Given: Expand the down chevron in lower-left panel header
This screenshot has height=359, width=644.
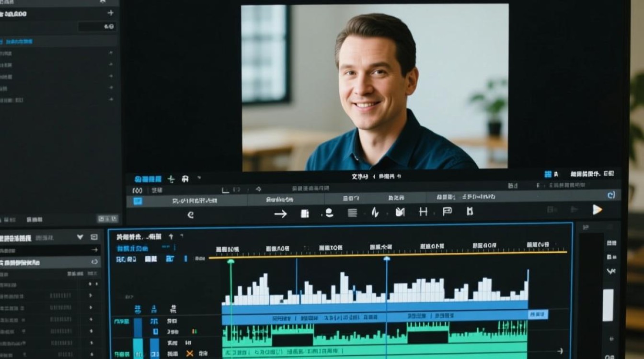Looking at the screenshot, I should click(x=80, y=237).
